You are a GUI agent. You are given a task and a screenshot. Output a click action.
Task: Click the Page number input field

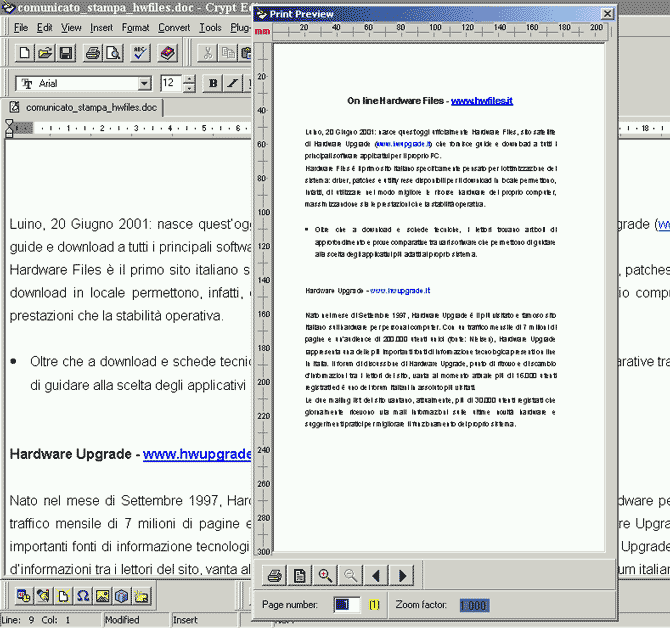click(x=347, y=605)
